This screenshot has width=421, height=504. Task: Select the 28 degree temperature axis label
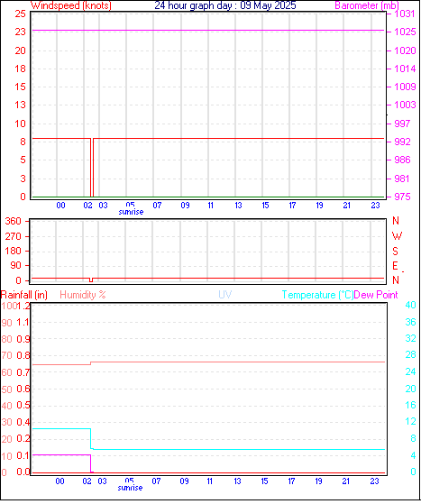(410, 355)
